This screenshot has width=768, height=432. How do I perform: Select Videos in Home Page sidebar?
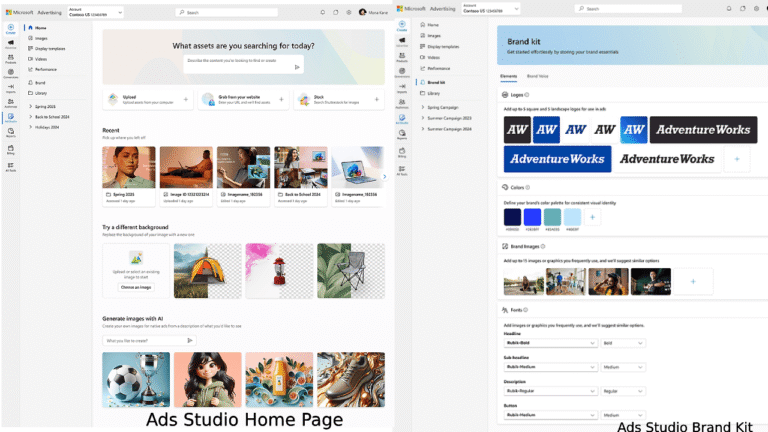point(38,59)
